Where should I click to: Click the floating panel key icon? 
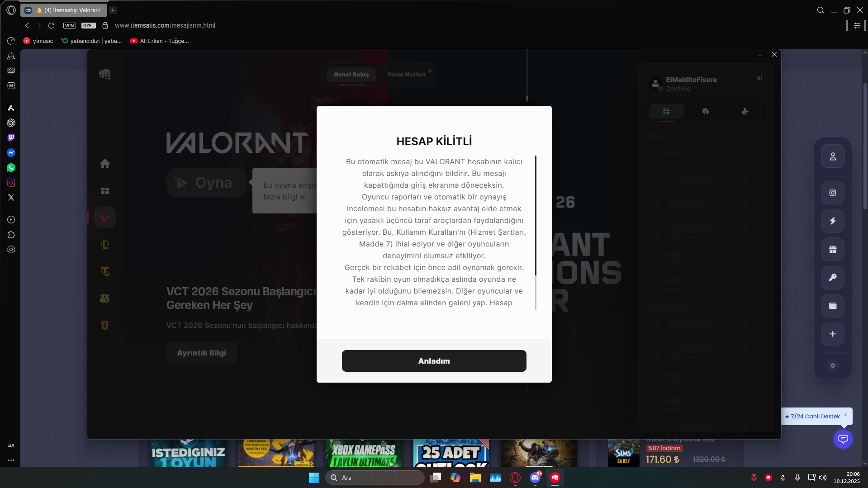point(833,278)
